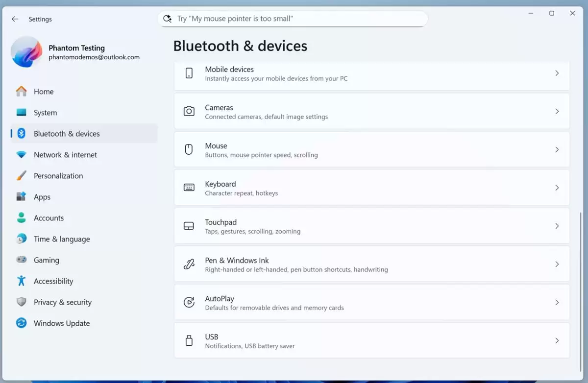Click the AutoPlay icon
This screenshot has width=588, height=383.
point(189,302)
